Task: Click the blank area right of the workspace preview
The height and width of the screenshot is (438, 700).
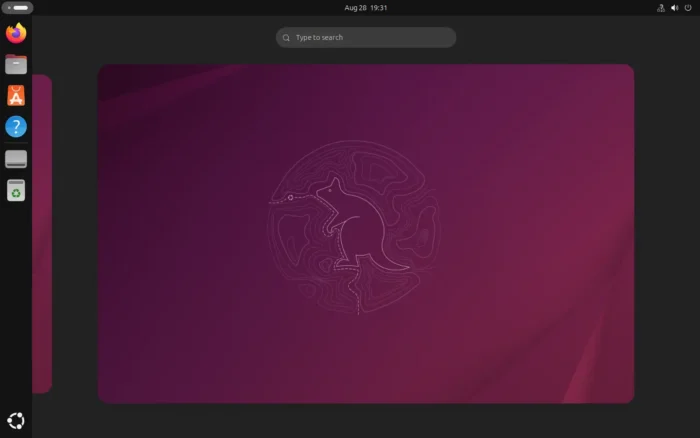Action: click(666, 233)
